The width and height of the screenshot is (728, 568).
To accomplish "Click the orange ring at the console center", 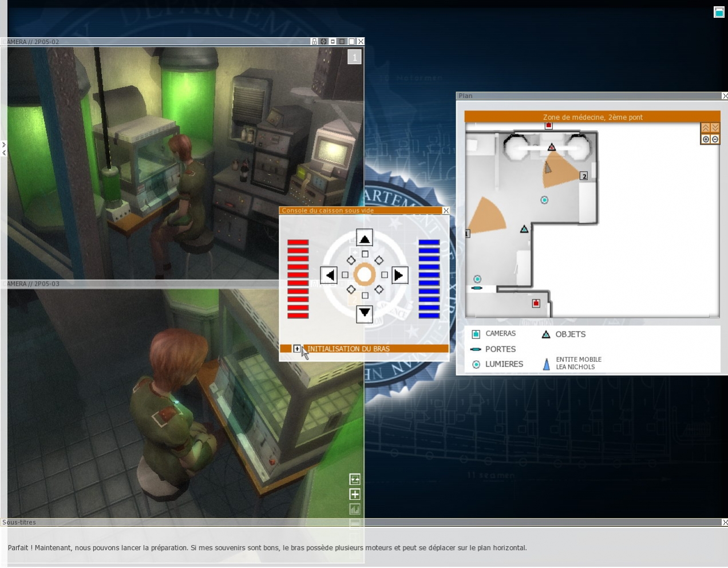I will click(x=365, y=275).
